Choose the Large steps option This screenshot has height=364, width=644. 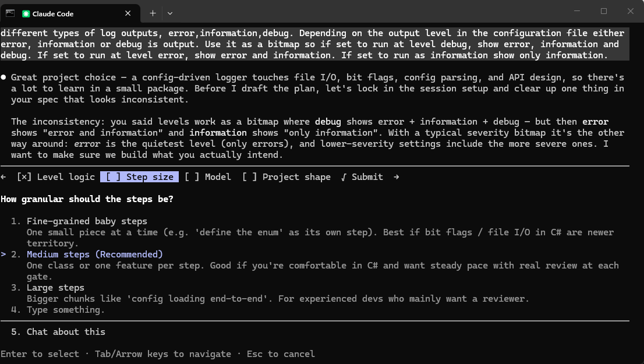click(x=55, y=288)
